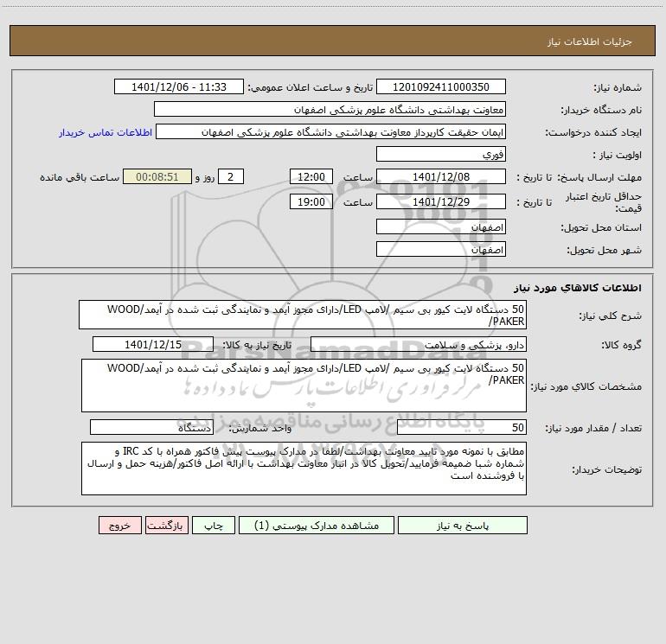Click the response deadline time 12:00

[x=311, y=176]
